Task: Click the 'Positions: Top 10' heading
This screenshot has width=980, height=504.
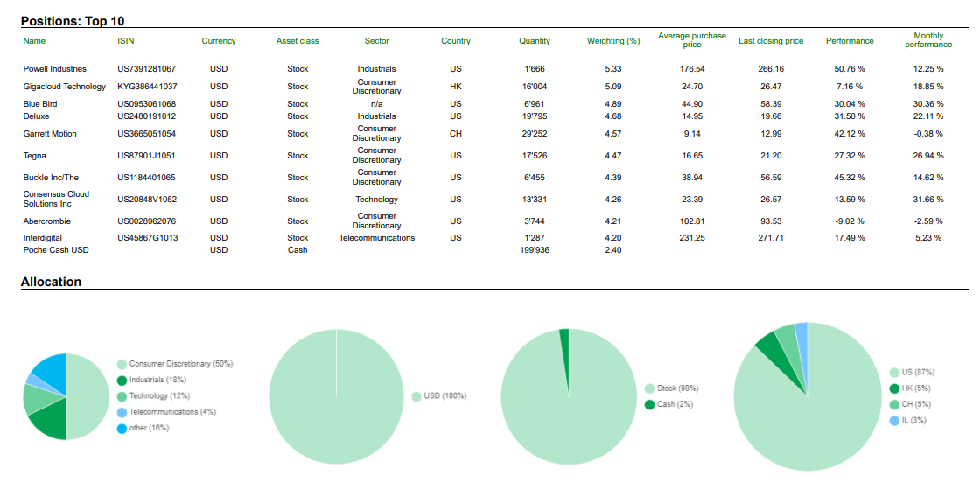Action: click(x=73, y=21)
